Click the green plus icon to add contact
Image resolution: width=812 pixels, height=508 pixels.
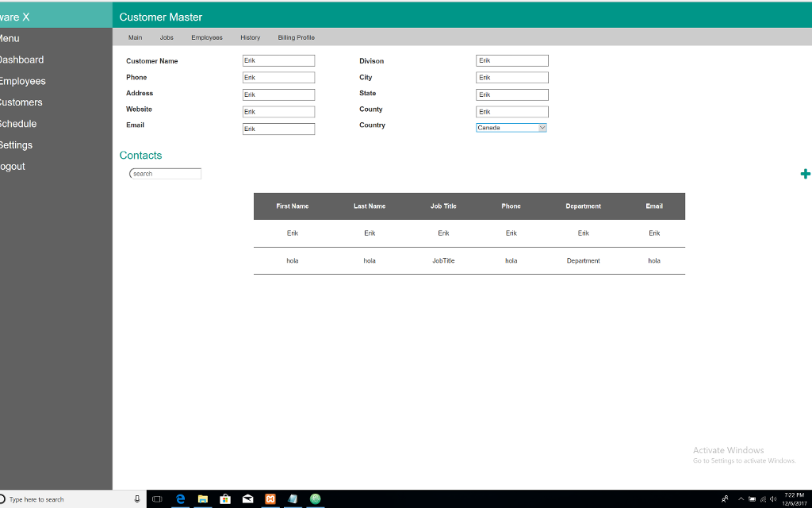pyautogui.click(x=805, y=173)
